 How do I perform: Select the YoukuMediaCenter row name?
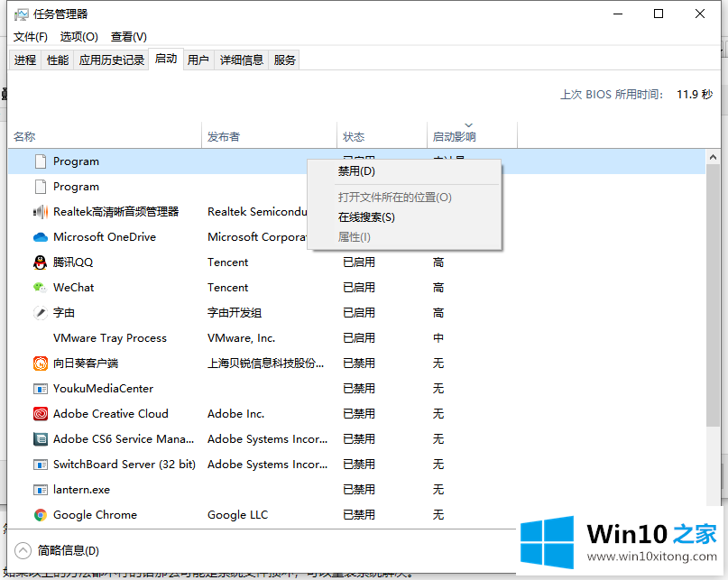click(103, 389)
